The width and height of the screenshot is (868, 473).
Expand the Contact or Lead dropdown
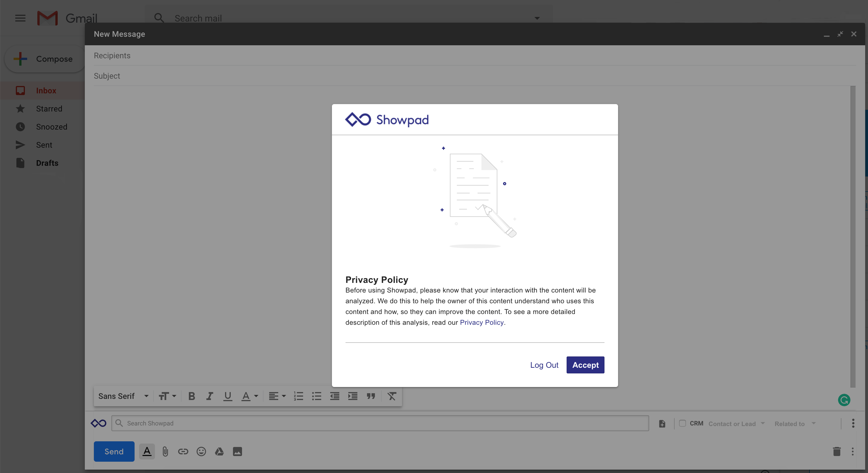click(x=736, y=424)
